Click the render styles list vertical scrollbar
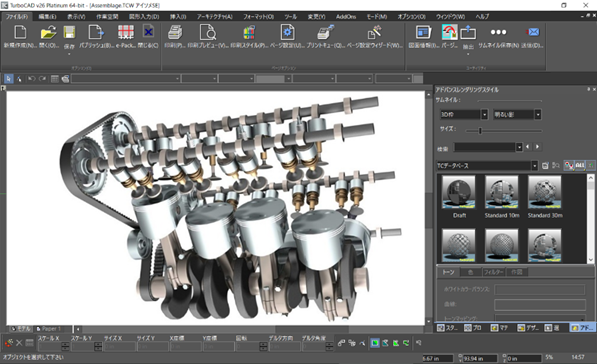The height and width of the screenshot is (364, 597). [x=591, y=219]
